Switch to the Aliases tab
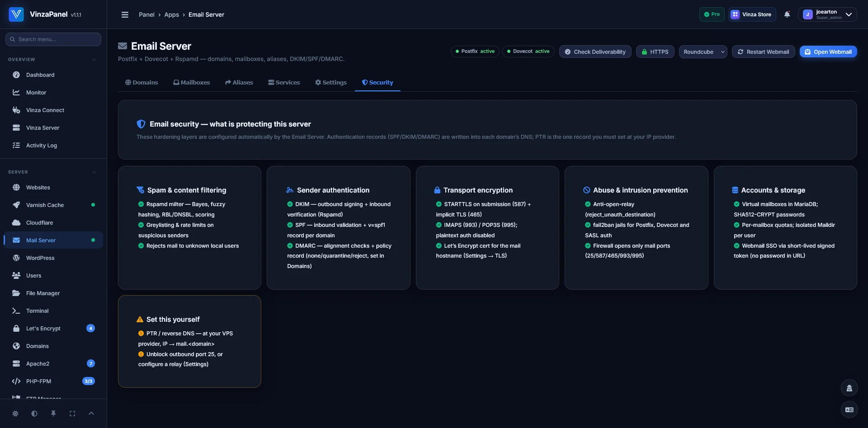This screenshot has height=428, width=868. click(x=239, y=83)
